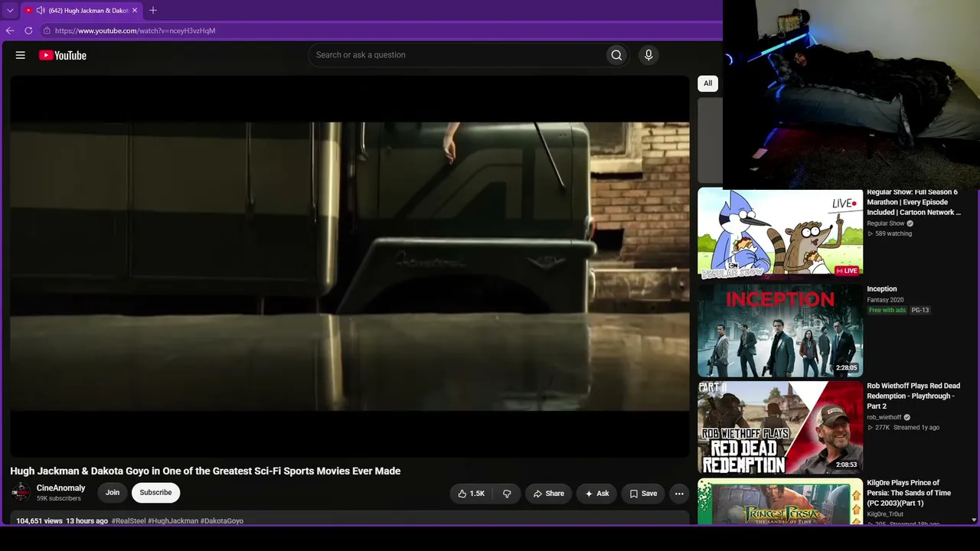
Task: Open the Regular Show live thumbnail
Action: (780, 233)
